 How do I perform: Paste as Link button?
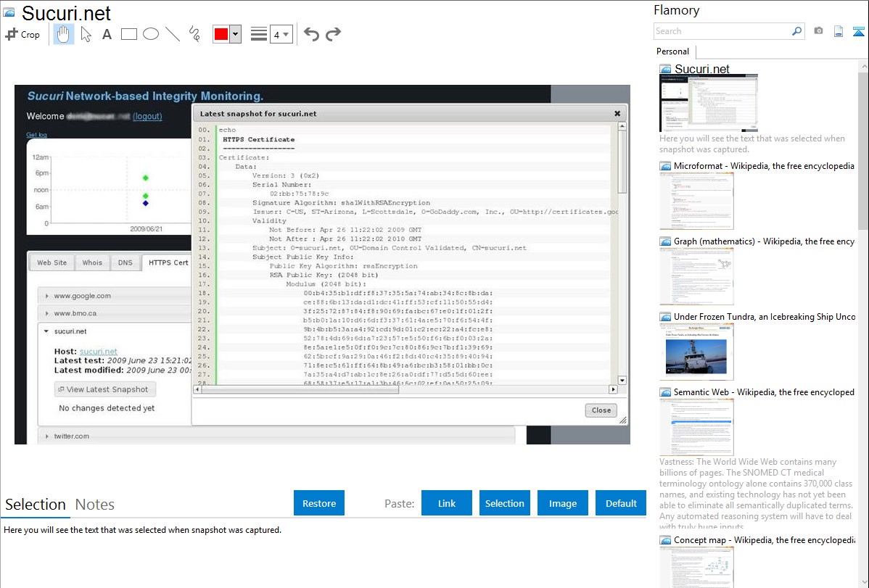[447, 503]
